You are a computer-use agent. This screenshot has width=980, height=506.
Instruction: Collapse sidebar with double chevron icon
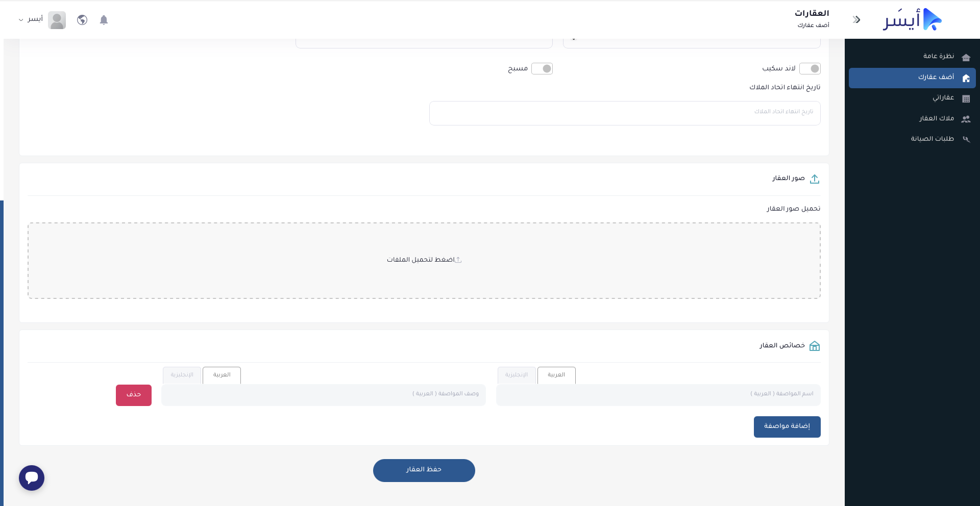click(856, 20)
